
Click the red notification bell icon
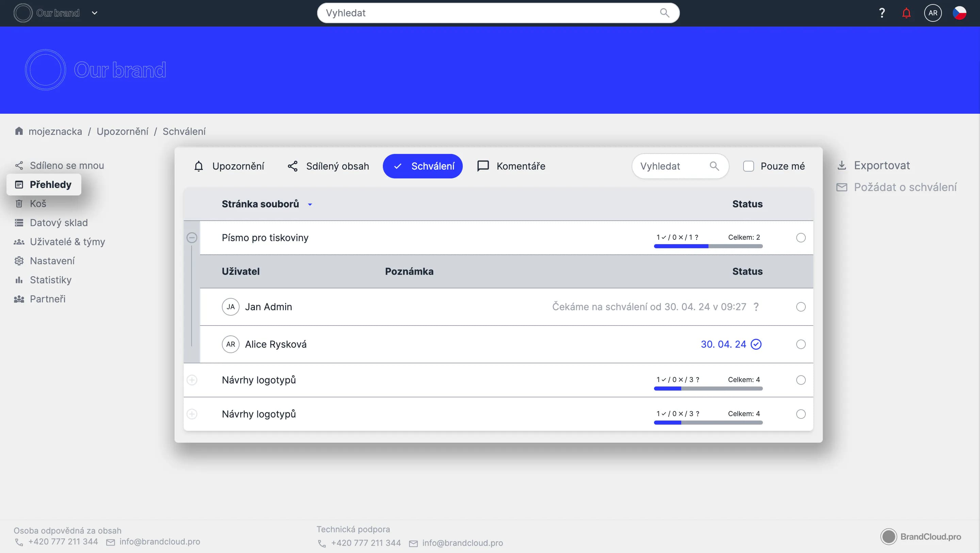click(x=906, y=13)
